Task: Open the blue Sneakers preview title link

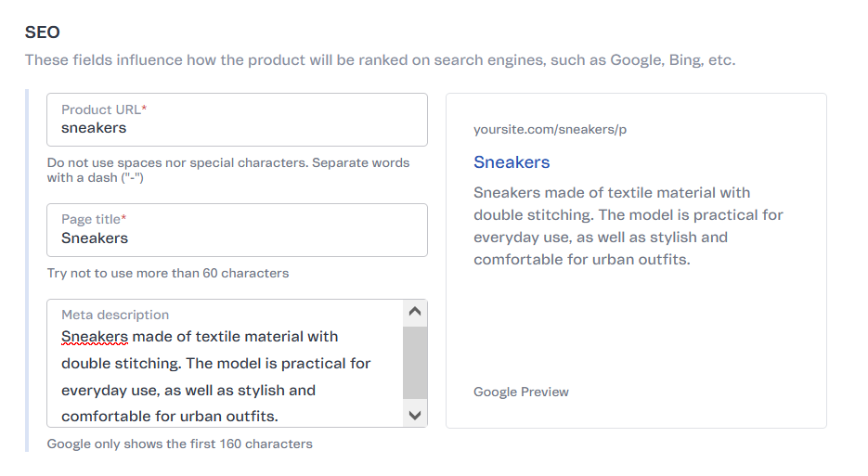Action: tap(512, 162)
